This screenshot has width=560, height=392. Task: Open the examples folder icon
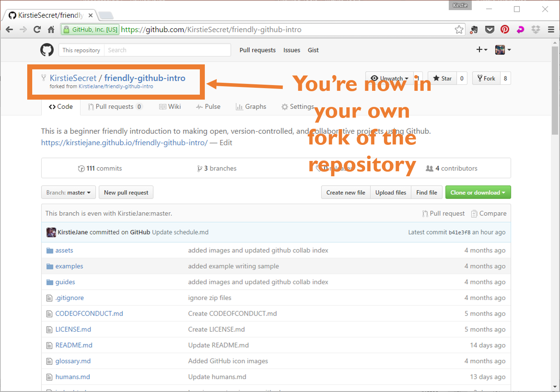(x=50, y=266)
